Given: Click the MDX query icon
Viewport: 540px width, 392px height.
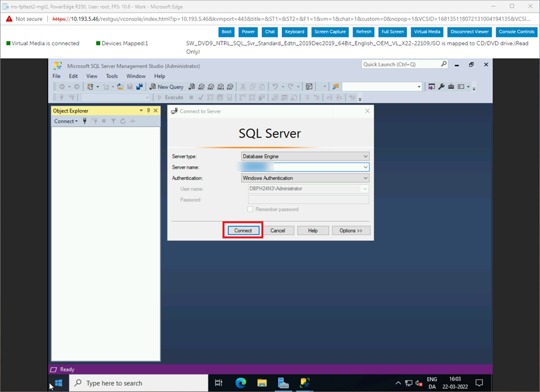Looking at the screenshot, I should coord(201,87).
